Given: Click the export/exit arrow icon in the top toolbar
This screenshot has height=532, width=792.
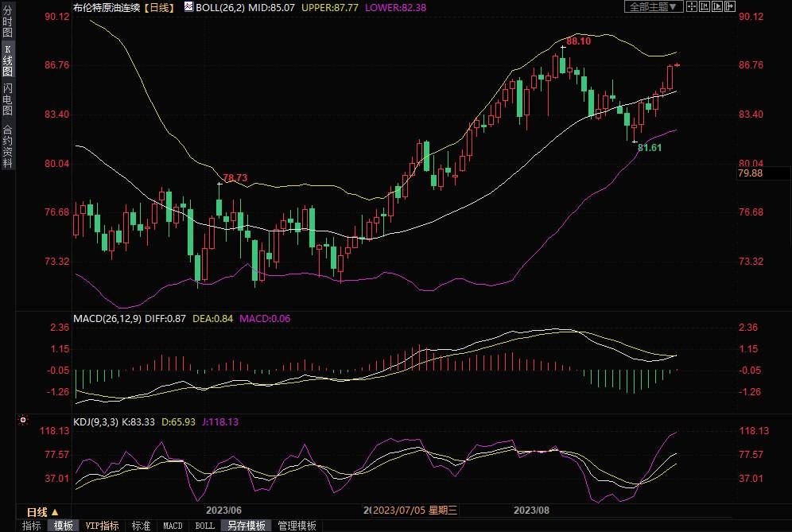Looking at the screenshot, I should coord(730,6).
